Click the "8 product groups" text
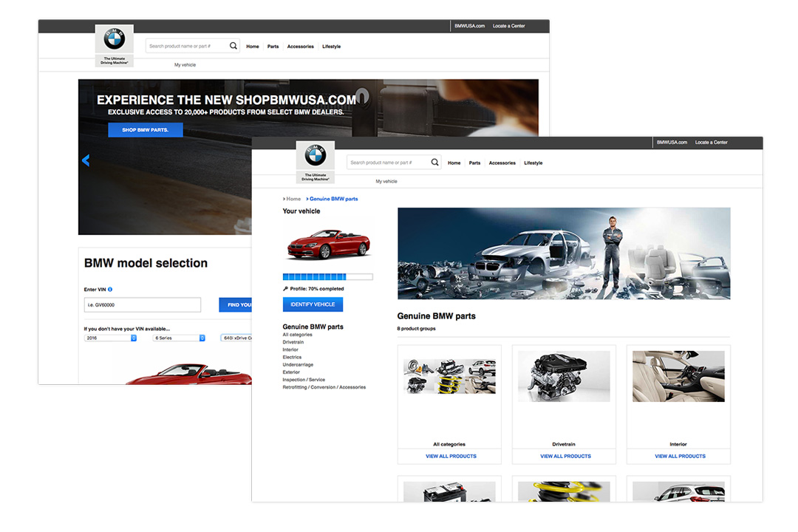The image size is (798, 532). pyautogui.click(x=416, y=329)
